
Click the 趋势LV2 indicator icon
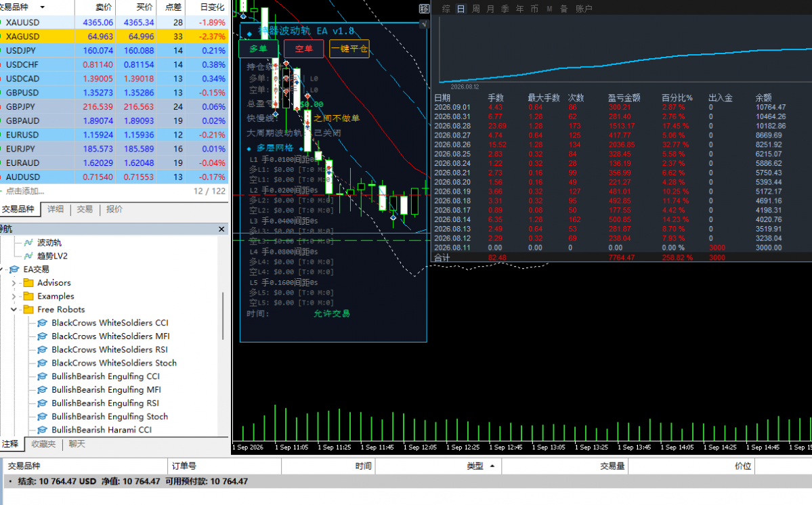28,256
